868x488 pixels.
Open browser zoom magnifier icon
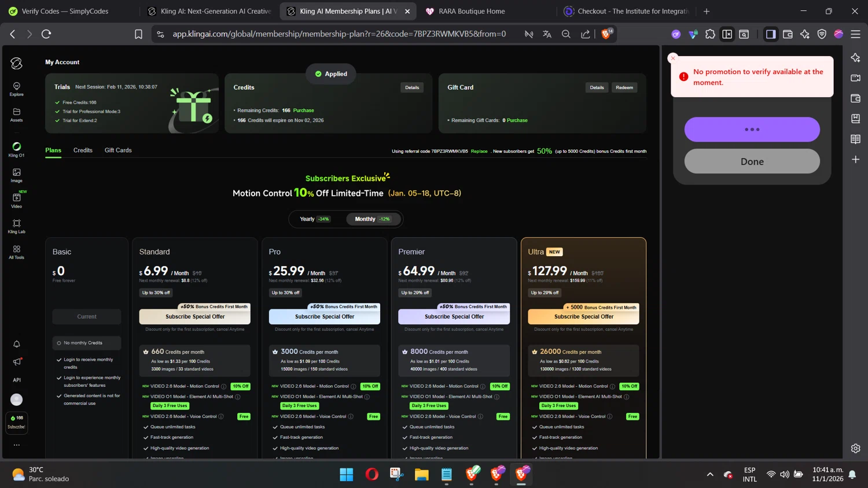[566, 34]
